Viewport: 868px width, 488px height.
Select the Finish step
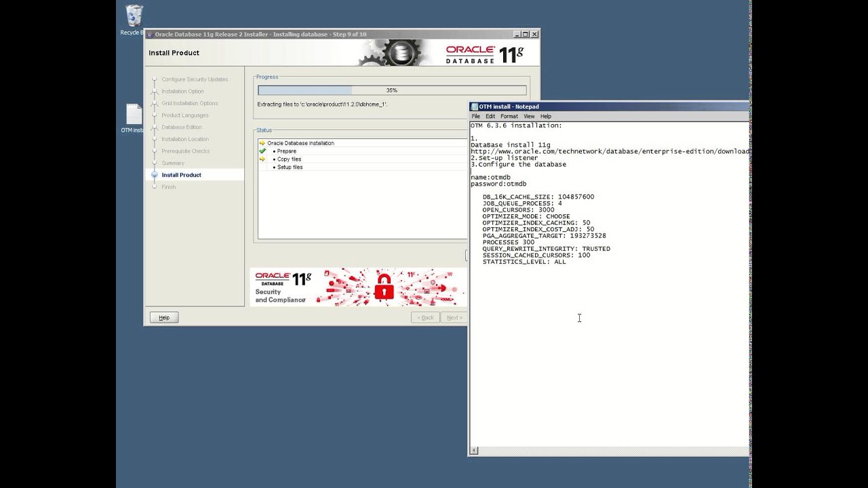(x=168, y=187)
